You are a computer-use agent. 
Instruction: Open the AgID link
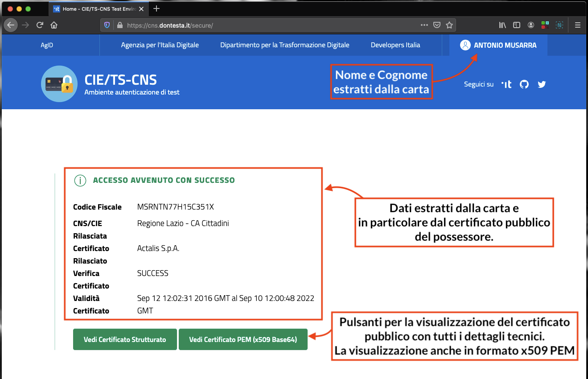47,45
